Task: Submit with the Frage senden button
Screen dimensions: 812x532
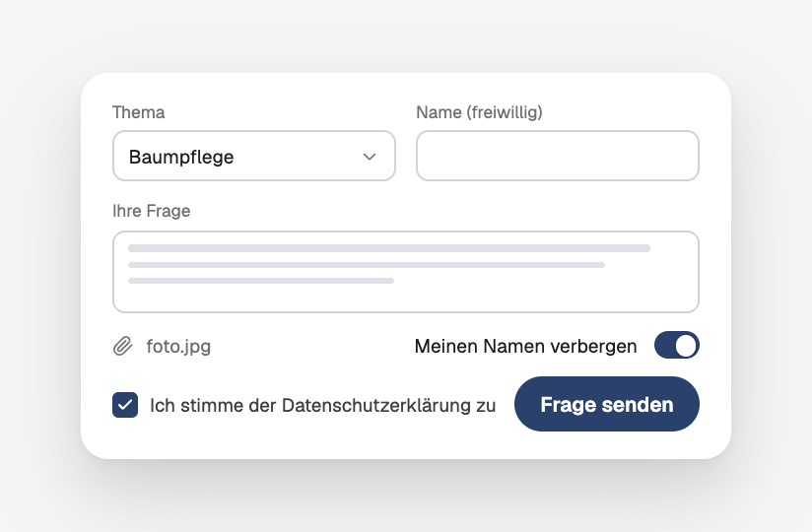Action: point(607,404)
